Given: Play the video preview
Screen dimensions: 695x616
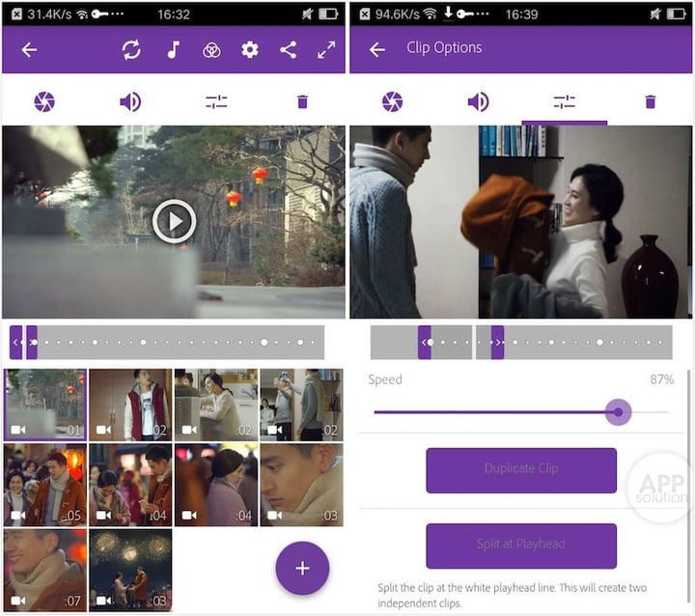Looking at the screenshot, I should 174,222.
